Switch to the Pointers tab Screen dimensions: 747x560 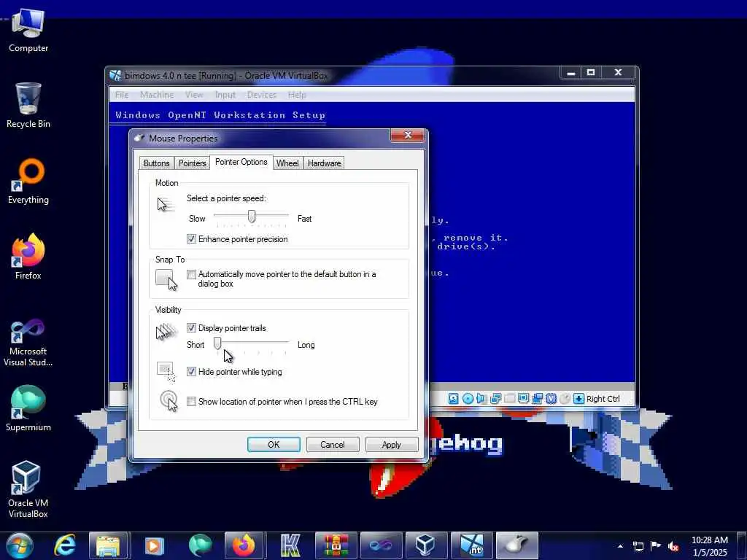click(x=192, y=163)
